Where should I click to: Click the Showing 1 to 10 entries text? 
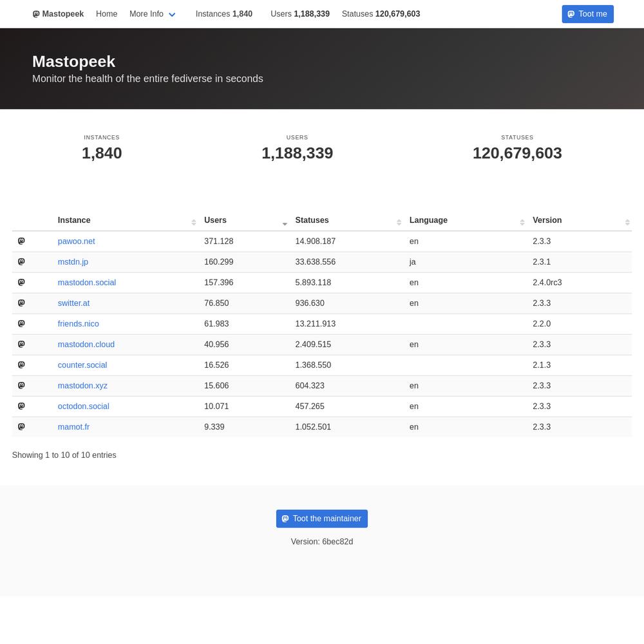[x=64, y=455]
